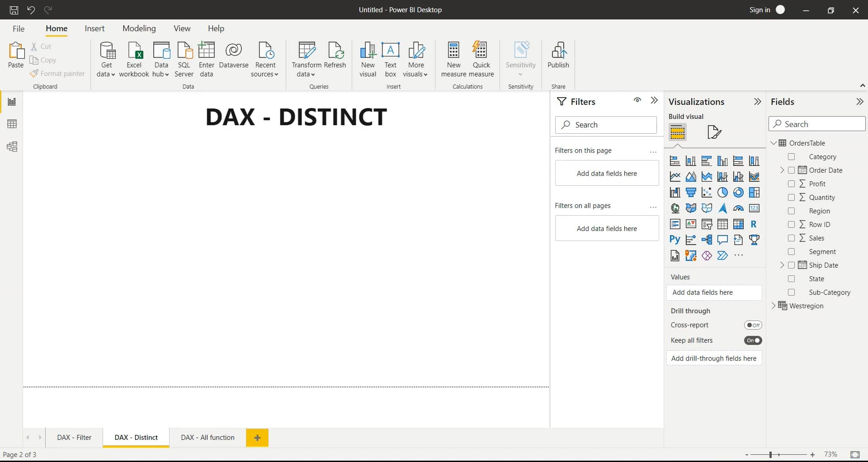
Task: Select the Funnel chart visual
Action: [691, 192]
